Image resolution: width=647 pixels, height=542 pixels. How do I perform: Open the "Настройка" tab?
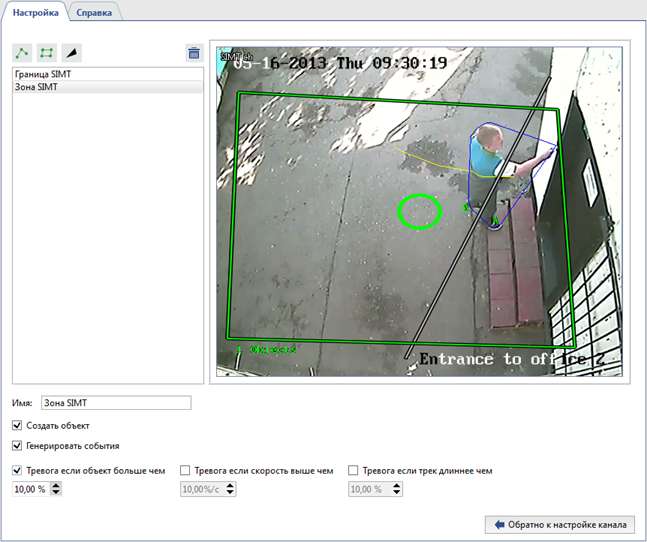pos(36,12)
